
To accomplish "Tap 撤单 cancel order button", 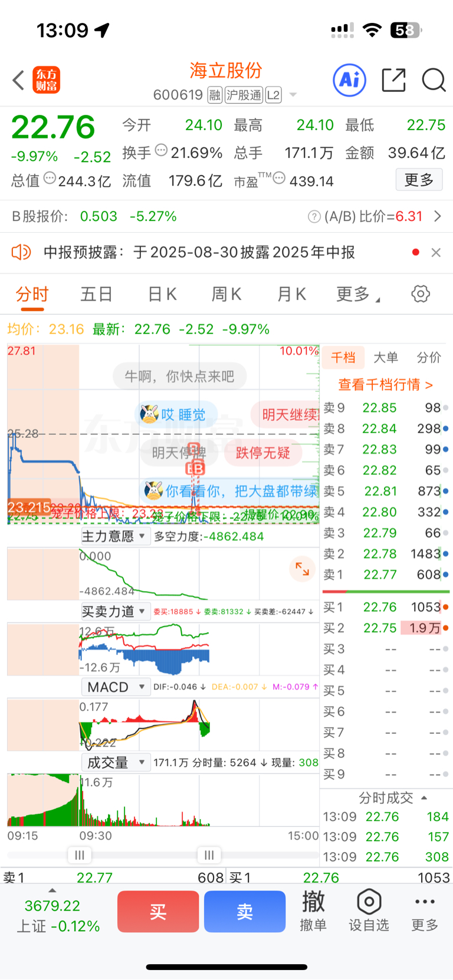I will click(x=313, y=912).
